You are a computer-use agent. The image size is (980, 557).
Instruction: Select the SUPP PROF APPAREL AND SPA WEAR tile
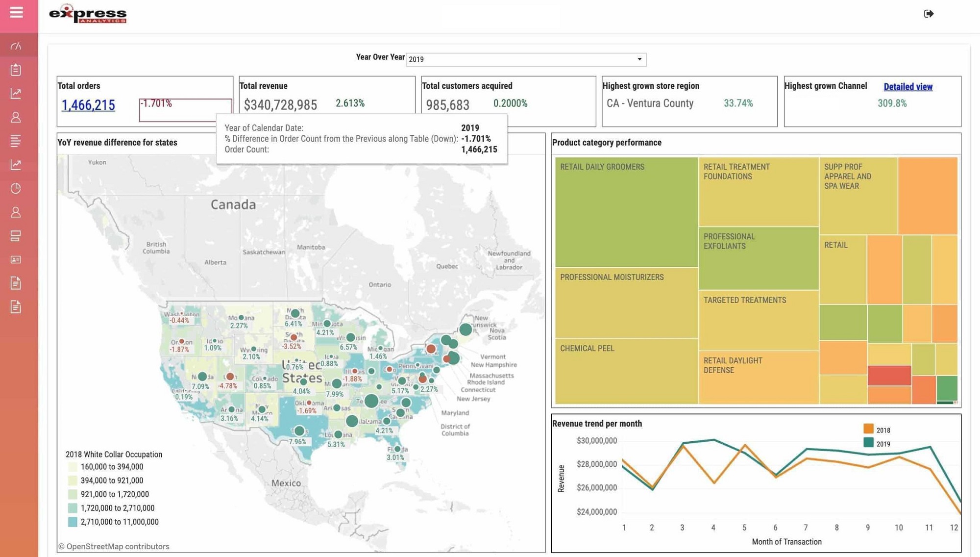858,196
